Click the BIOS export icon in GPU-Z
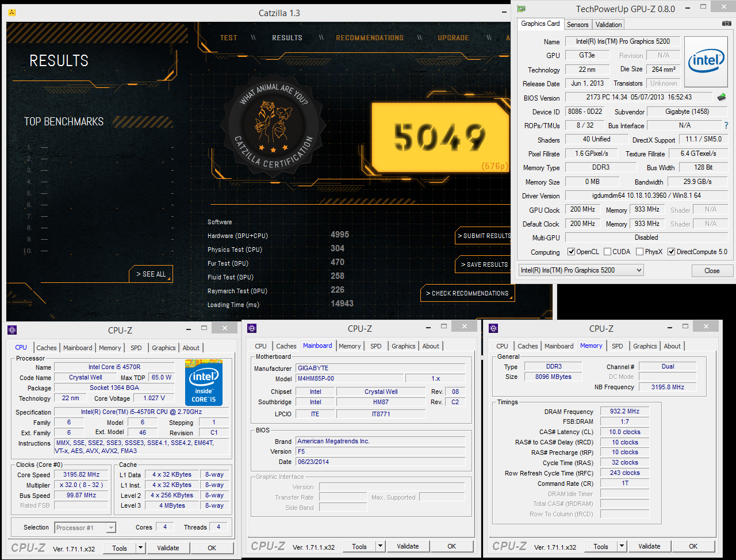The width and height of the screenshot is (736, 560). point(722,97)
